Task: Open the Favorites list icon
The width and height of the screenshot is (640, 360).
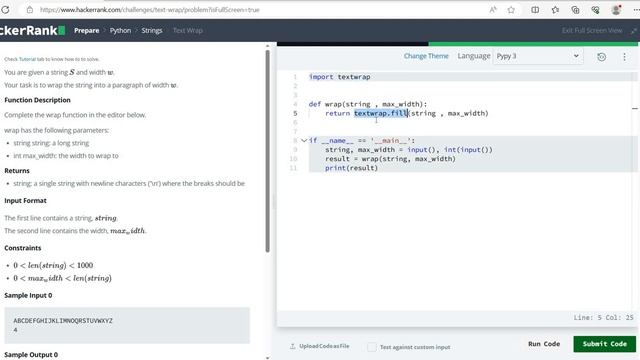Action: [x=555, y=10]
